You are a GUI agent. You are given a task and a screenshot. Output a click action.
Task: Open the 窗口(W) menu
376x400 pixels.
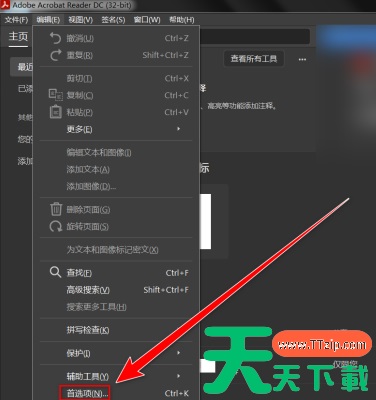147,20
